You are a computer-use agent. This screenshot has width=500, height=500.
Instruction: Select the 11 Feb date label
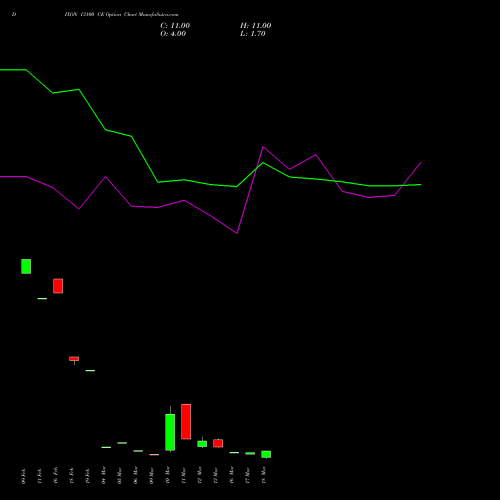click(39, 476)
